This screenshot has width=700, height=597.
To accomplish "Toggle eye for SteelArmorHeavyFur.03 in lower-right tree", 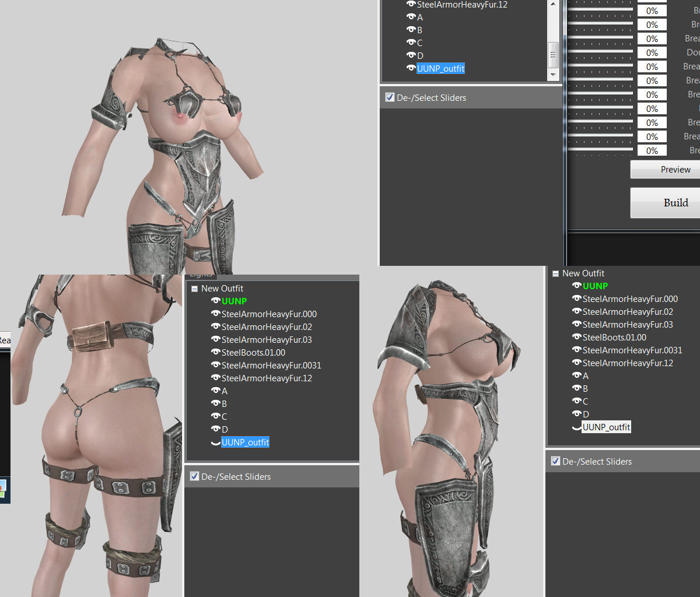I will (x=577, y=325).
